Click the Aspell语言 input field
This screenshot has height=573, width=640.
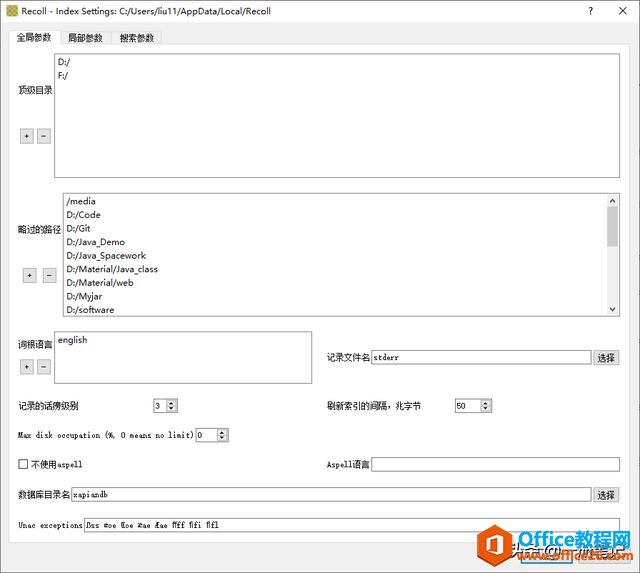(x=496, y=464)
